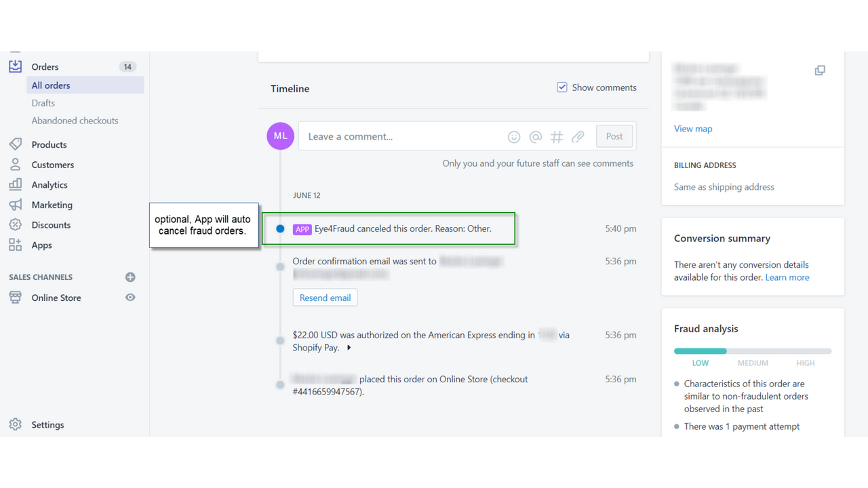
Task: Click the fraud analysis risk bar
Action: pyautogui.click(x=753, y=351)
